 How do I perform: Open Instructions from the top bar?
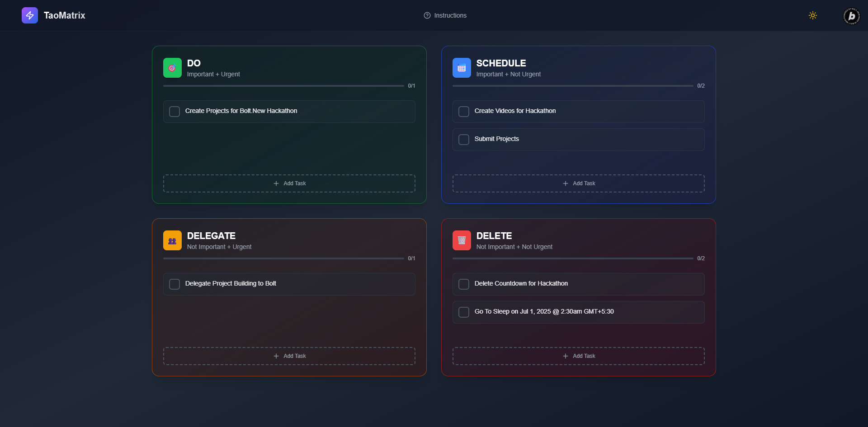pos(450,15)
